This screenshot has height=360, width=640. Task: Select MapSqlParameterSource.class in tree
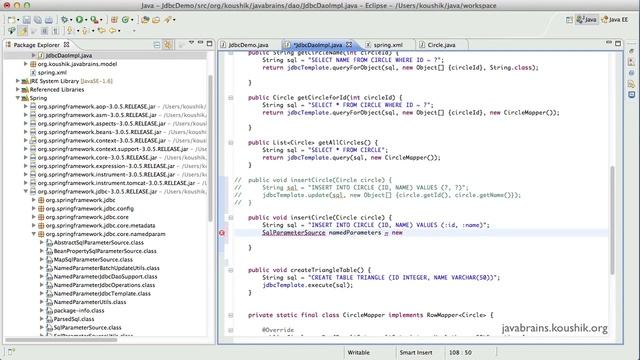tap(93, 260)
